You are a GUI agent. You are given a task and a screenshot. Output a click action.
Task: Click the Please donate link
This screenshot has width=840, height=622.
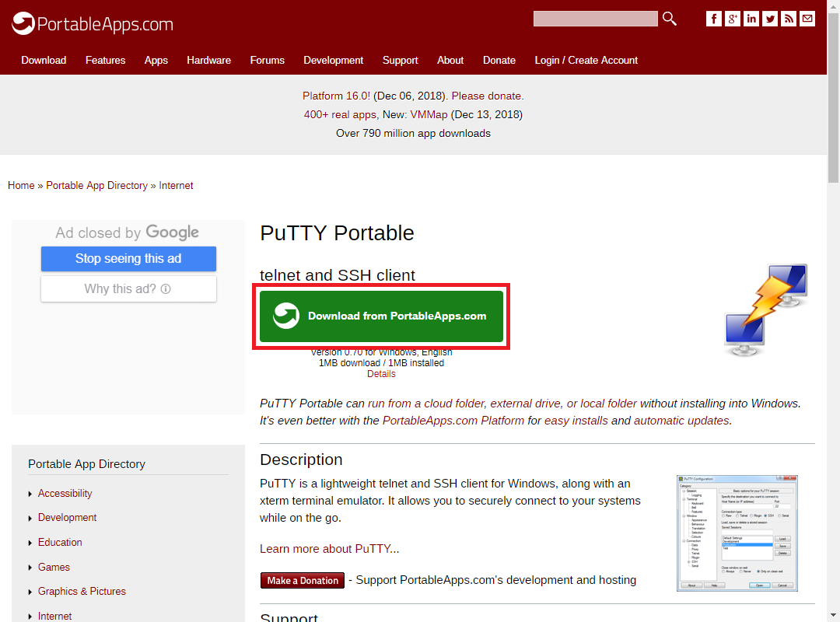[x=486, y=96]
